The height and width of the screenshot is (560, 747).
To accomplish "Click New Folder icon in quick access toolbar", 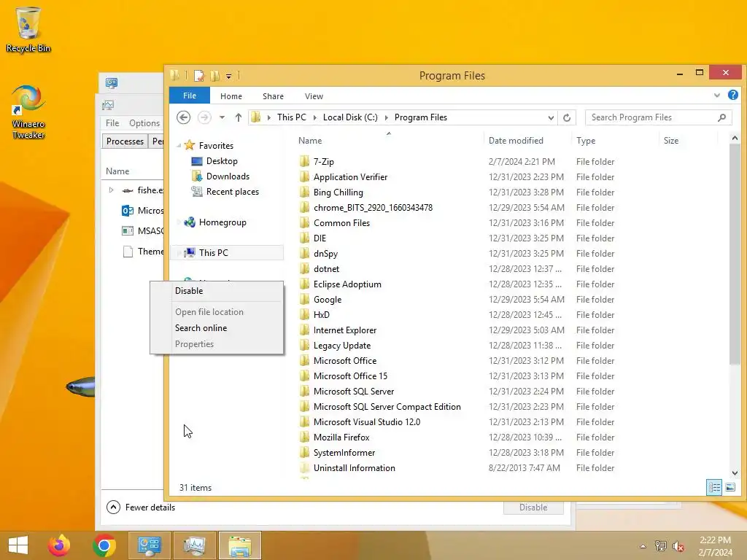I will [215, 75].
